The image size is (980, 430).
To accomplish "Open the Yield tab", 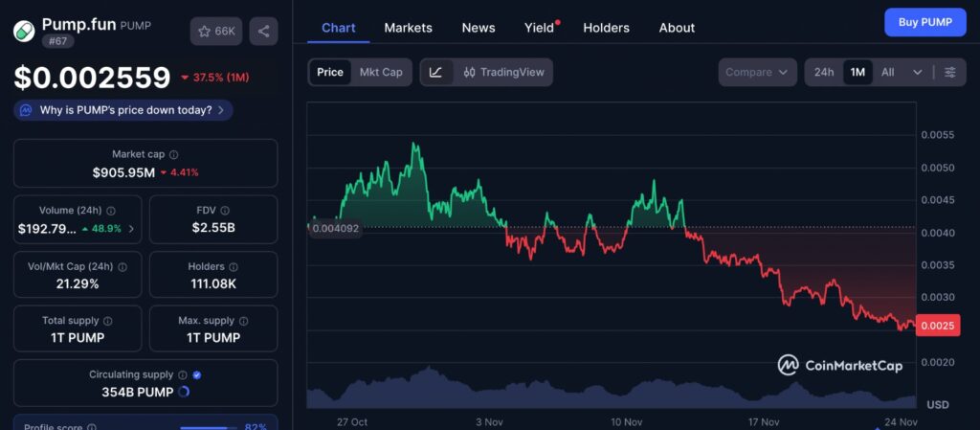I will click(542, 28).
